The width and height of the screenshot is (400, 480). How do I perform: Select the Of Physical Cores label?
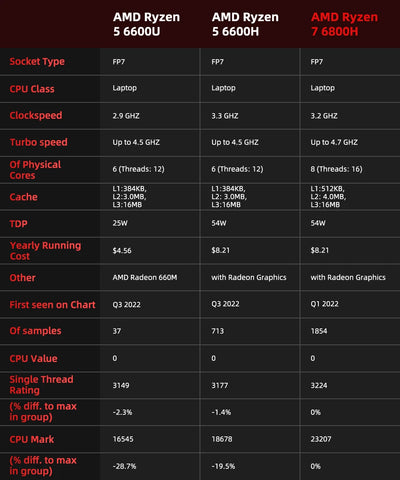coord(35,170)
